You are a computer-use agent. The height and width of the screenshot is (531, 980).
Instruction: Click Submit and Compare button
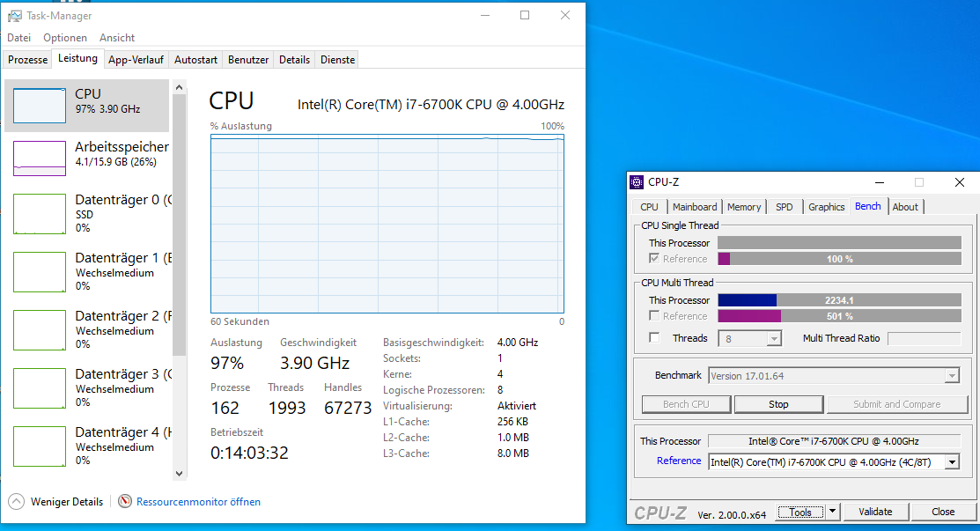[897, 404]
